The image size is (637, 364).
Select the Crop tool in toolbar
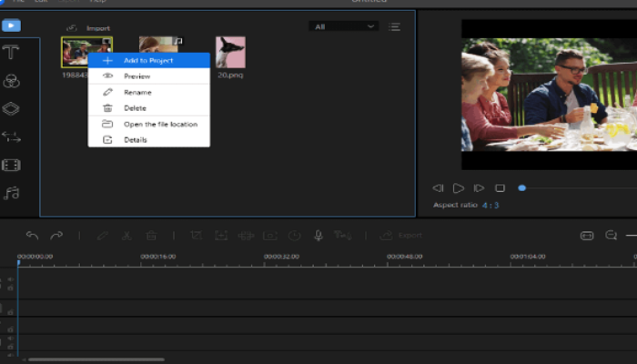(x=197, y=235)
